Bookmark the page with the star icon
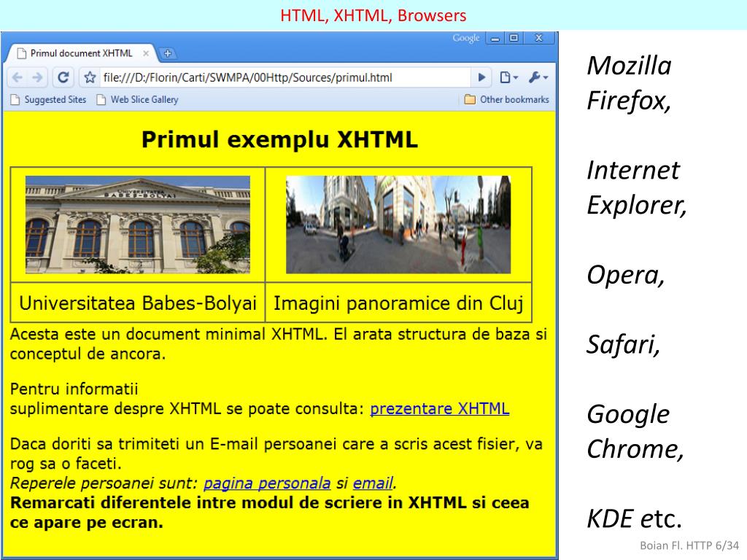Screen dimensions: 747x560 [x=90, y=77]
